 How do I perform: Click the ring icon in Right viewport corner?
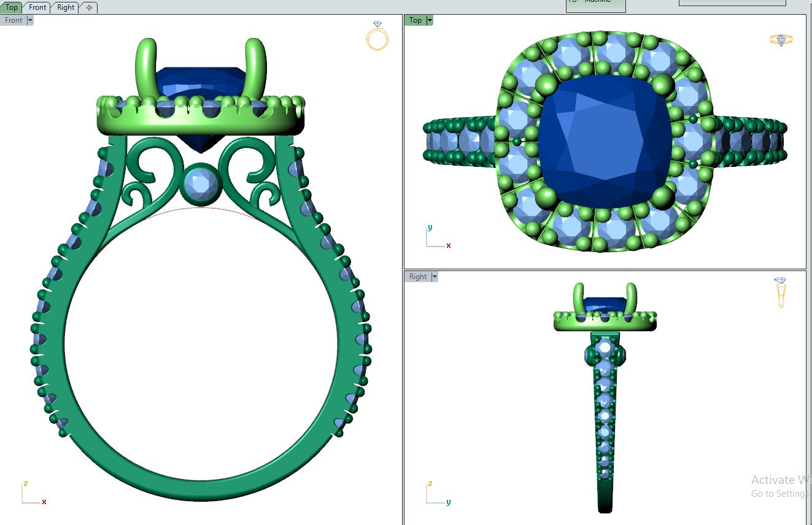tap(780, 292)
